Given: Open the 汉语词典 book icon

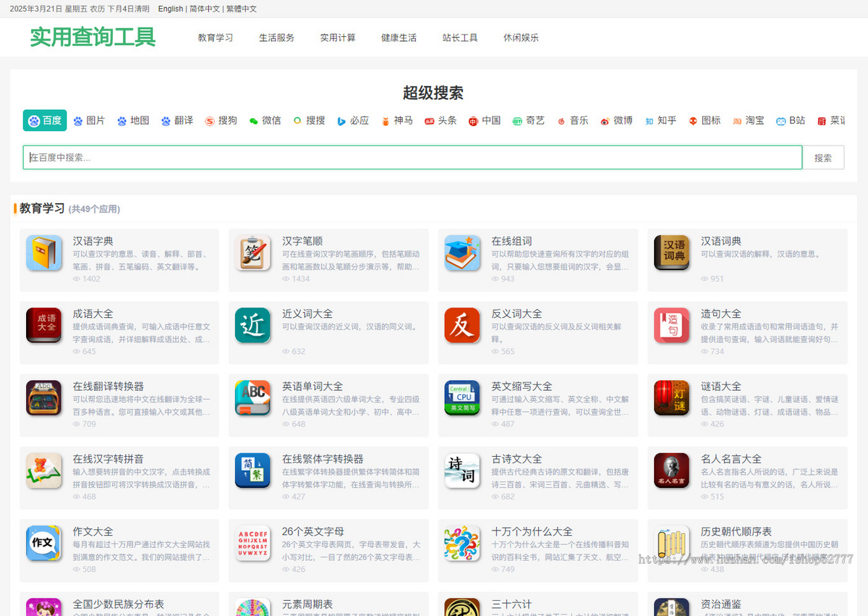Looking at the screenshot, I should pos(672,253).
